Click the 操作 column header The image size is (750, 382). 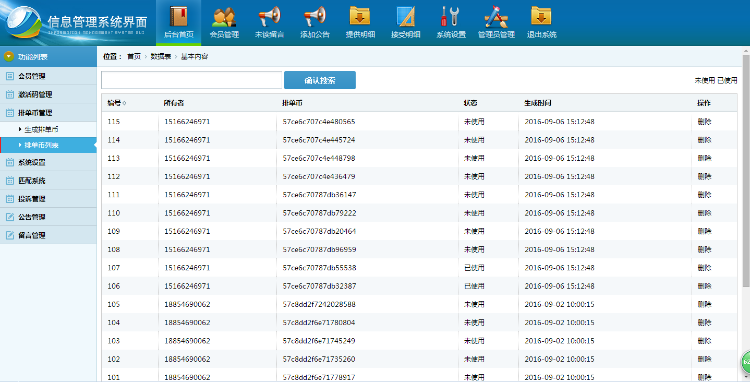pos(704,103)
